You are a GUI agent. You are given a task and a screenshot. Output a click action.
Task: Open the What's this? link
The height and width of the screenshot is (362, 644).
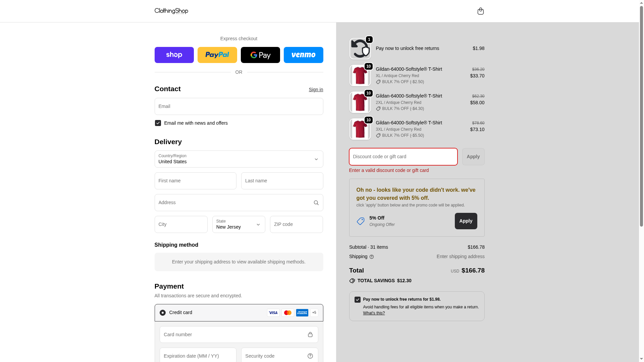click(374, 313)
